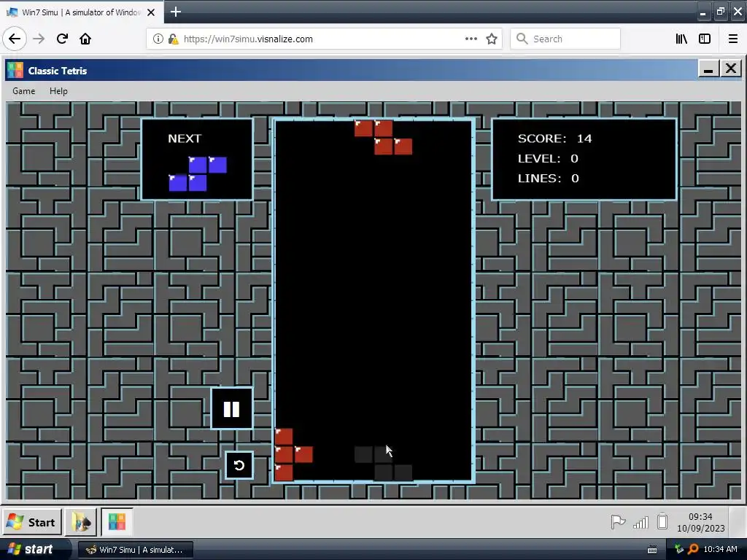747x560 pixels.
Task: Pause the Tetris game
Action: point(231,408)
